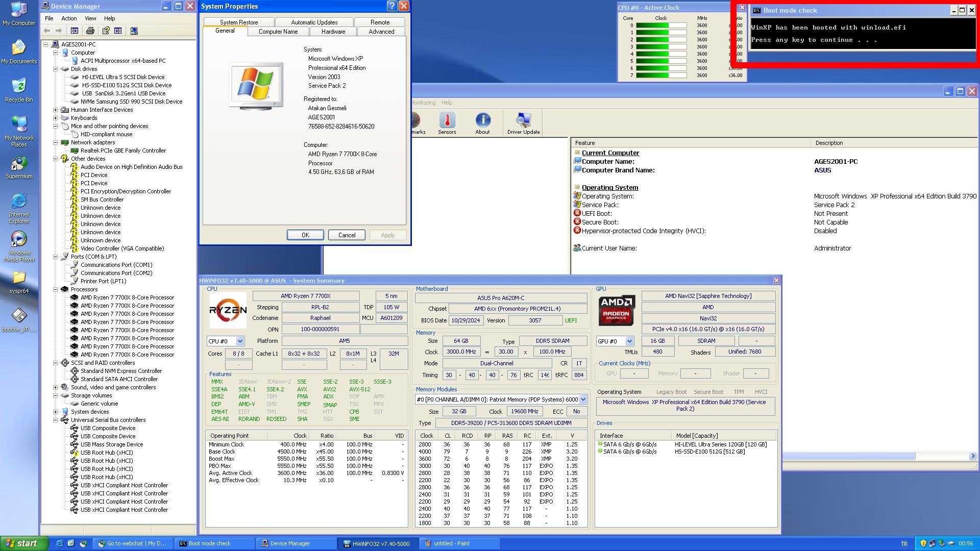Image resolution: width=980 pixels, height=551 pixels.
Task: Expand the System devices node
Action: [x=56, y=412]
